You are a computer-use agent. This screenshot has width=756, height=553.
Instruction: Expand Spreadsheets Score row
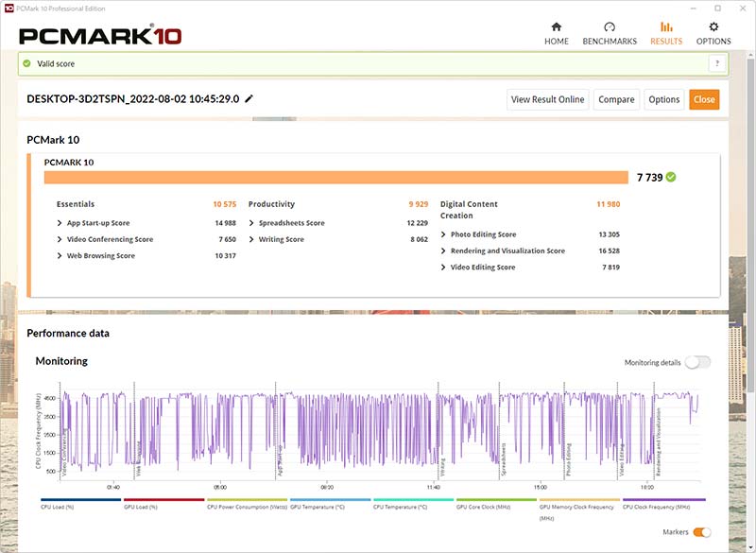pos(252,223)
